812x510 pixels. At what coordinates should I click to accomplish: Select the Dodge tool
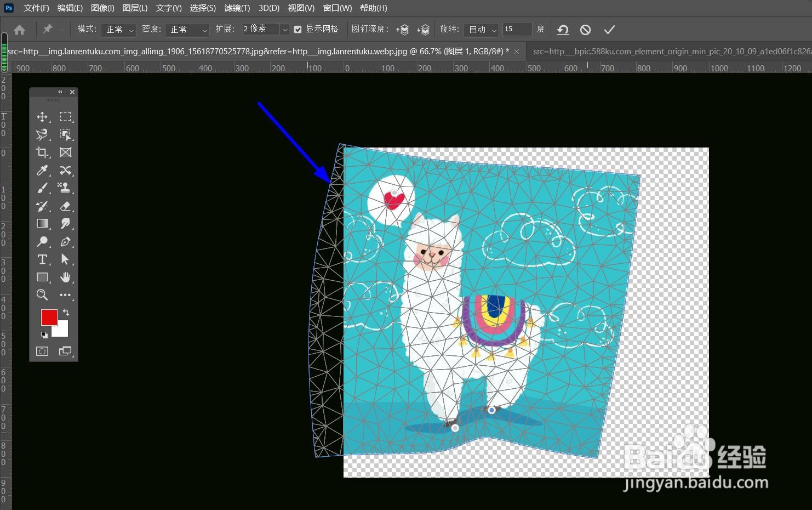(x=42, y=242)
